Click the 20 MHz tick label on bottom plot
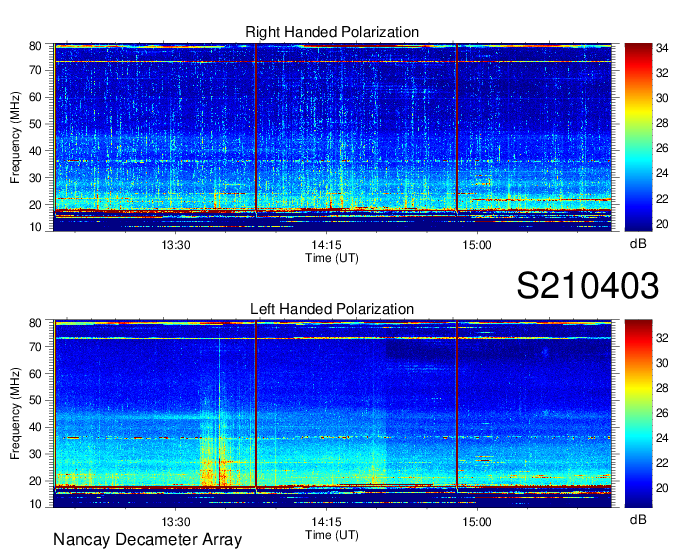 (35, 481)
